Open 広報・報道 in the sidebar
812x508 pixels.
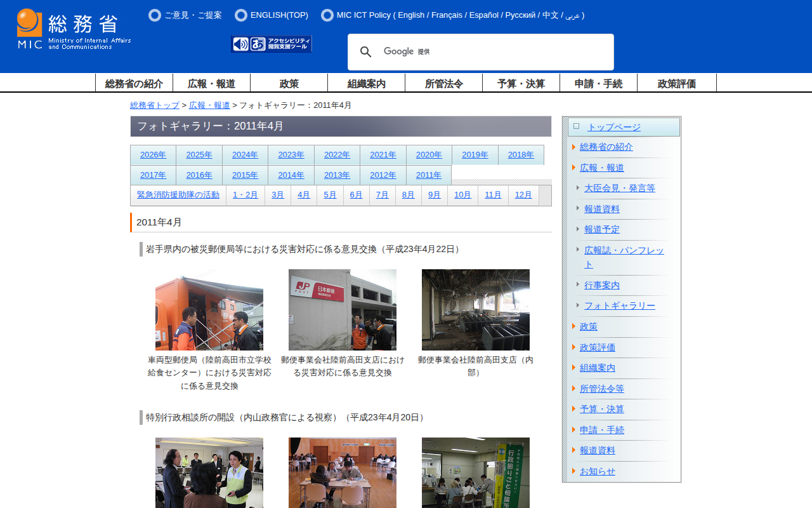click(602, 168)
